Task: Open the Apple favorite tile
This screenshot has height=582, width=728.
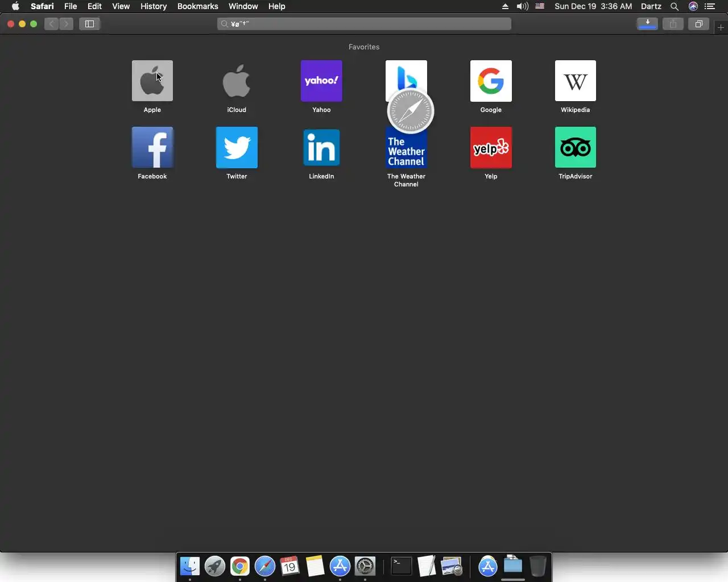Action: coord(152,81)
